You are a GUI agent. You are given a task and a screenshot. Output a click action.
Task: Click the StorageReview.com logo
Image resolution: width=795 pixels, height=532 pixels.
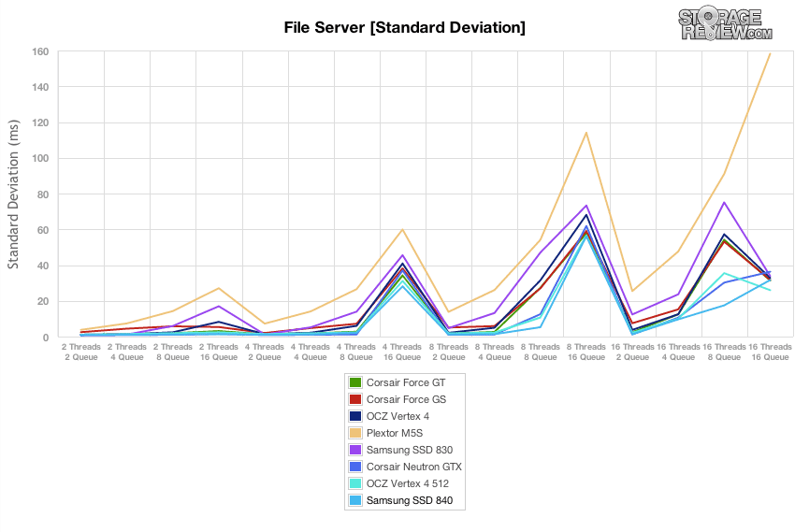click(x=725, y=23)
